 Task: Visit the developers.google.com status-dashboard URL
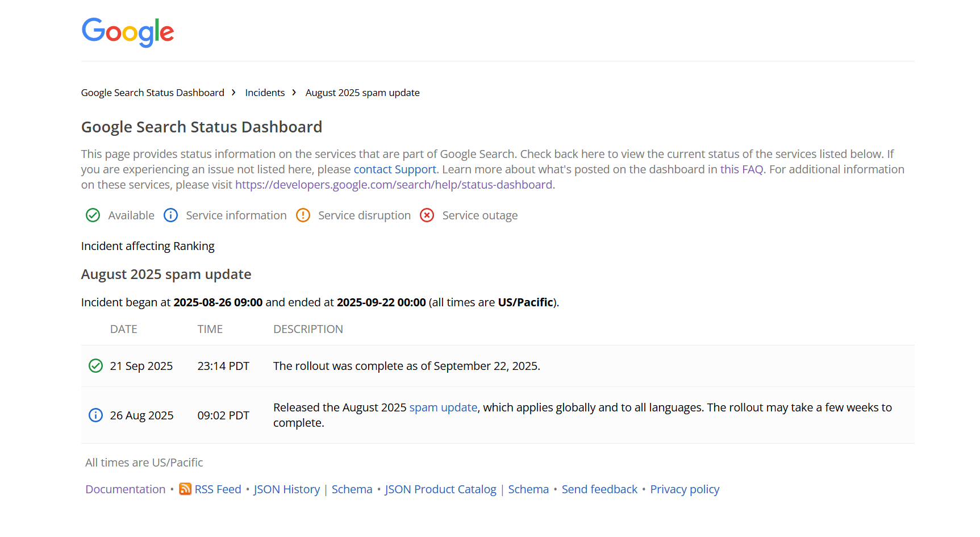(x=393, y=185)
